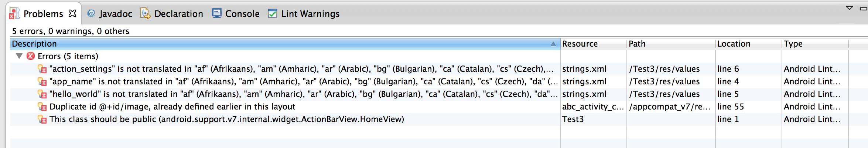Viewport: 868px width, 148px height.
Task: Open the Lint Warnings tab
Action: click(x=304, y=14)
